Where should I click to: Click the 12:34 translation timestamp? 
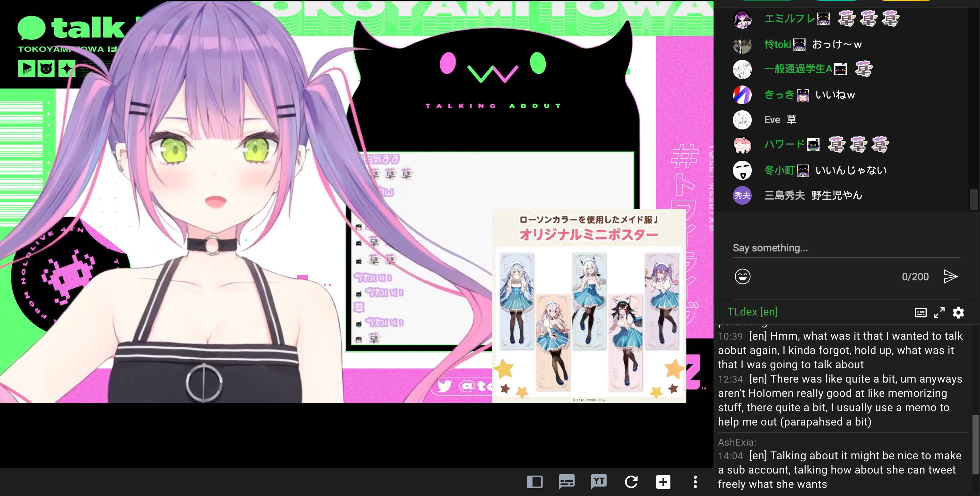click(730, 379)
